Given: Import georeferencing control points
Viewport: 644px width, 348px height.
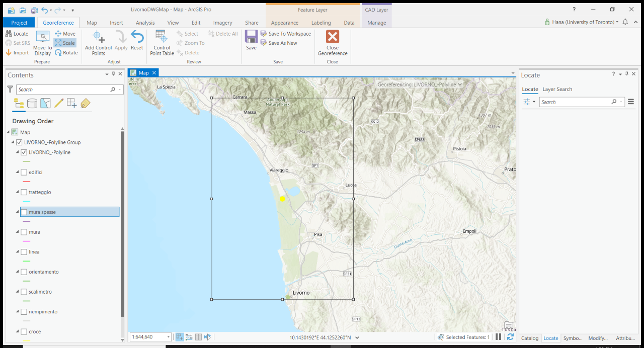Looking at the screenshot, I should pos(17,53).
